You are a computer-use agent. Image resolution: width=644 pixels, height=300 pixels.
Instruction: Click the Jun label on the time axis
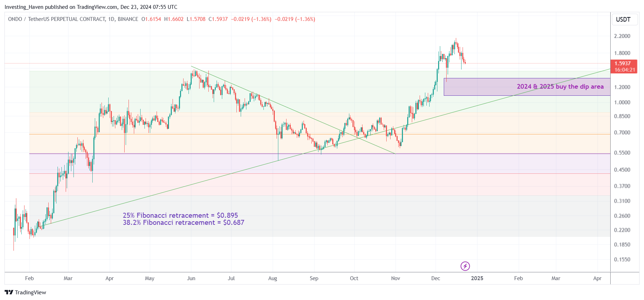pyautogui.click(x=191, y=278)
